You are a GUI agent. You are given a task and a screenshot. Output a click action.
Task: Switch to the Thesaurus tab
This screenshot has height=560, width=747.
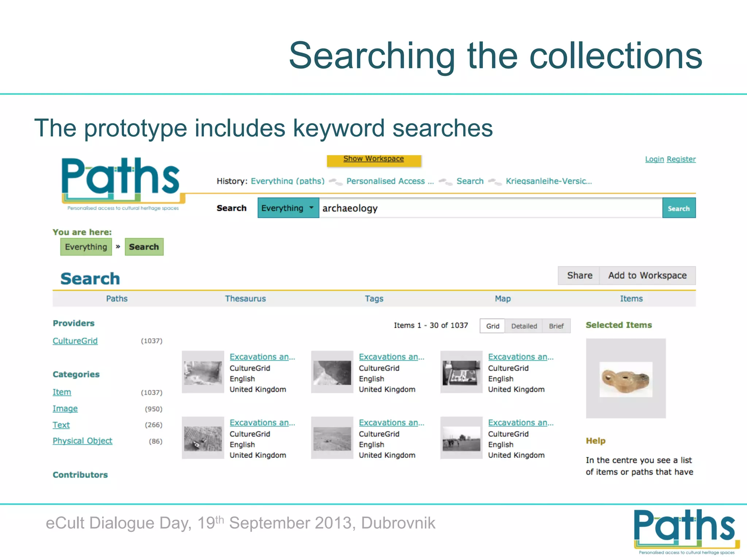[x=245, y=299]
